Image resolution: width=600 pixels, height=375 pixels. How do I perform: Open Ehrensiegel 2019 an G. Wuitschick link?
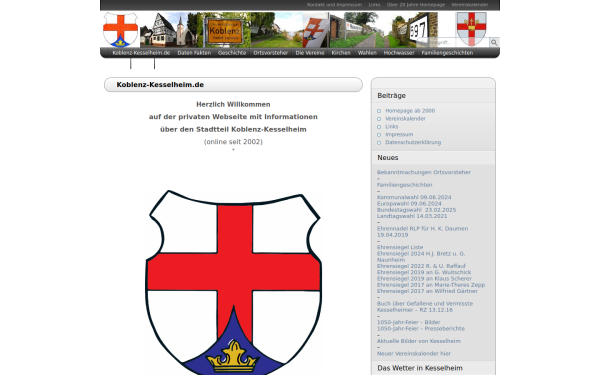pyautogui.click(x=424, y=272)
